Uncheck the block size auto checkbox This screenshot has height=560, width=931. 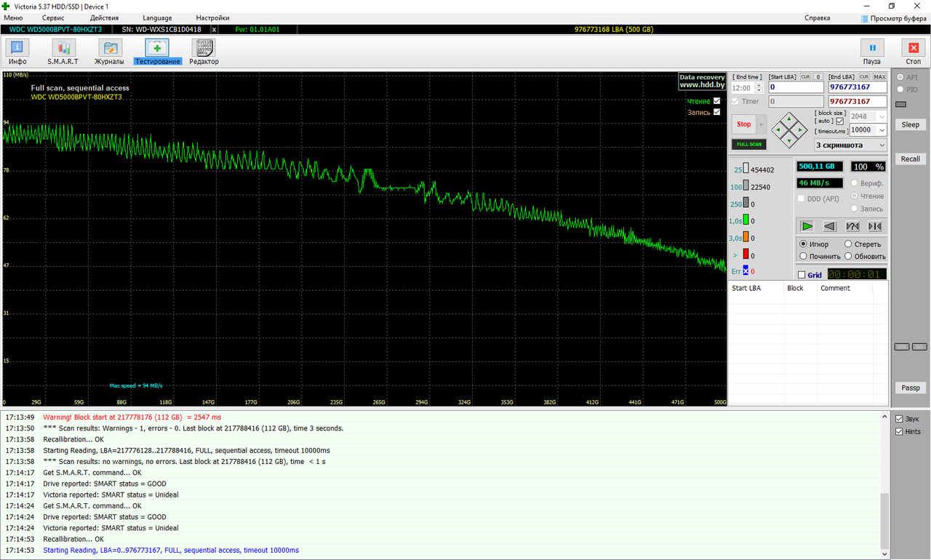[x=840, y=121]
